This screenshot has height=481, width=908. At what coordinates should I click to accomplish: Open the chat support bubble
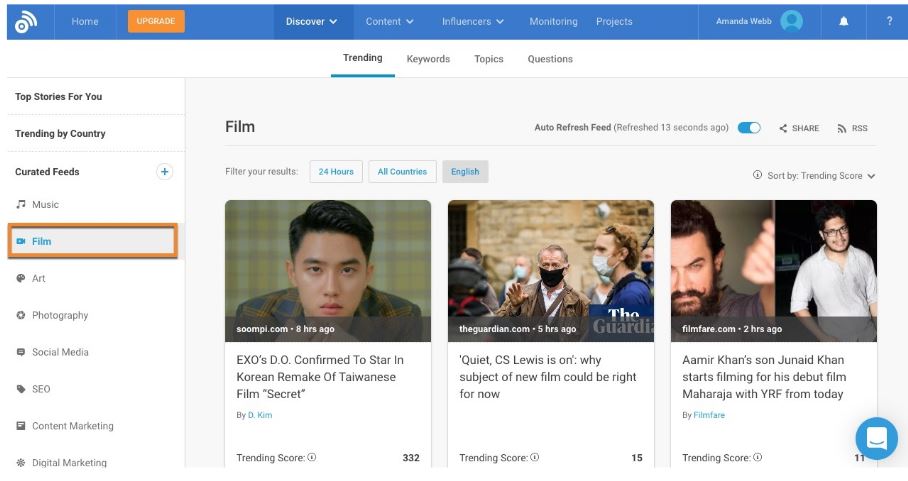pos(876,438)
